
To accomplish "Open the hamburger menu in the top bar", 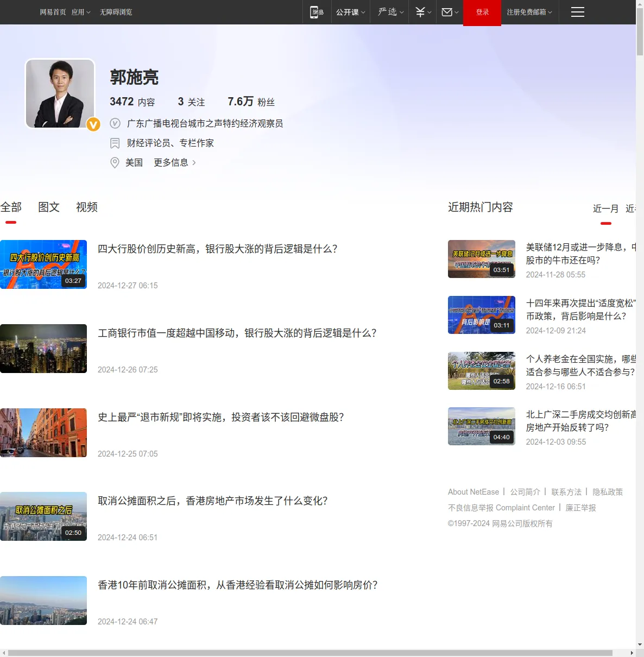I will click(578, 12).
